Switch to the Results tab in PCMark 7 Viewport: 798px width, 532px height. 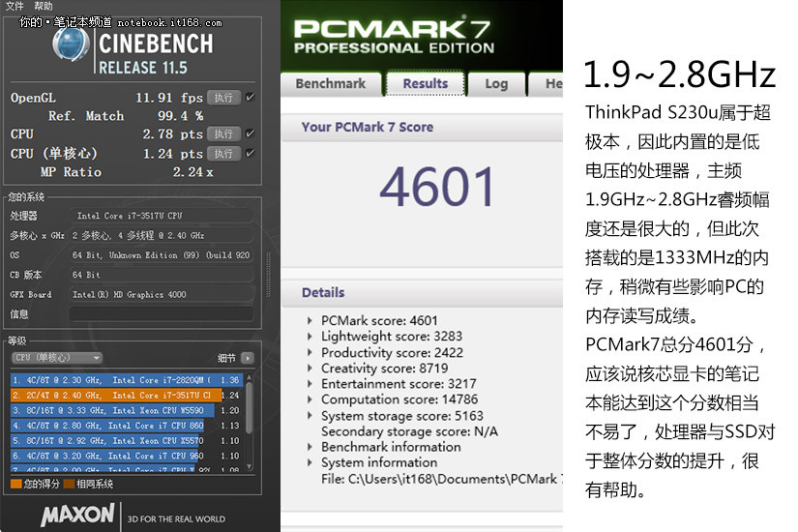(x=426, y=83)
